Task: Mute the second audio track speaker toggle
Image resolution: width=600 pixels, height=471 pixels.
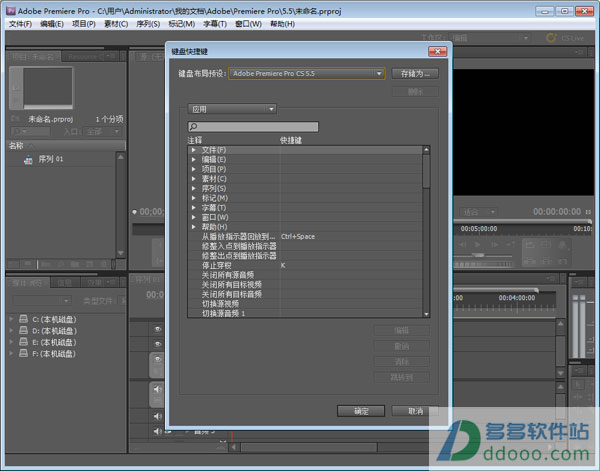Action: pyautogui.click(x=158, y=416)
